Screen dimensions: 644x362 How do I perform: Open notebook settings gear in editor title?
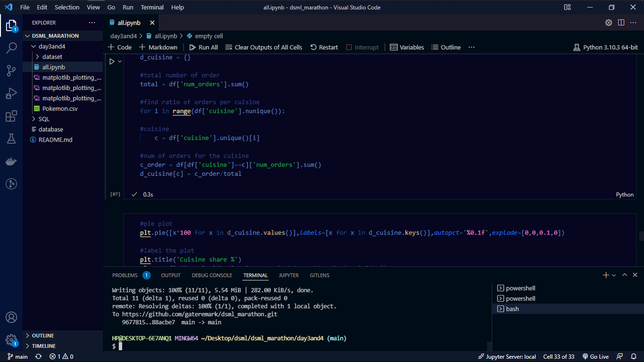(608, 23)
